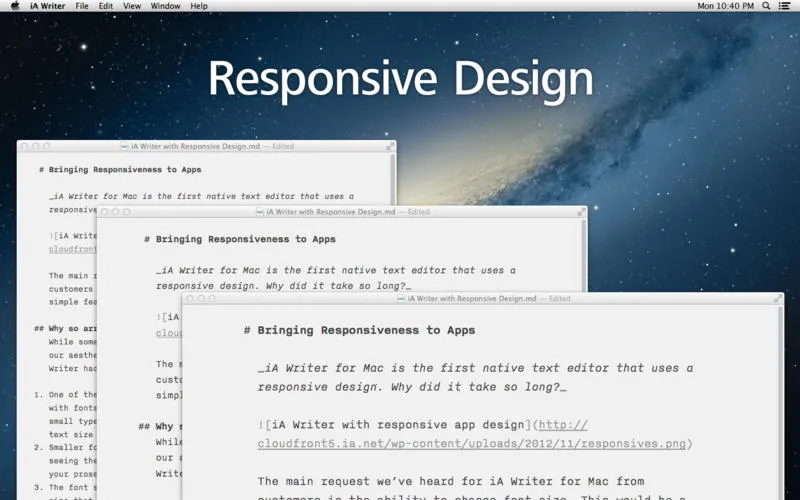Open the View menu
This screenshot has width=800, height=500.
tap(132, 6)
